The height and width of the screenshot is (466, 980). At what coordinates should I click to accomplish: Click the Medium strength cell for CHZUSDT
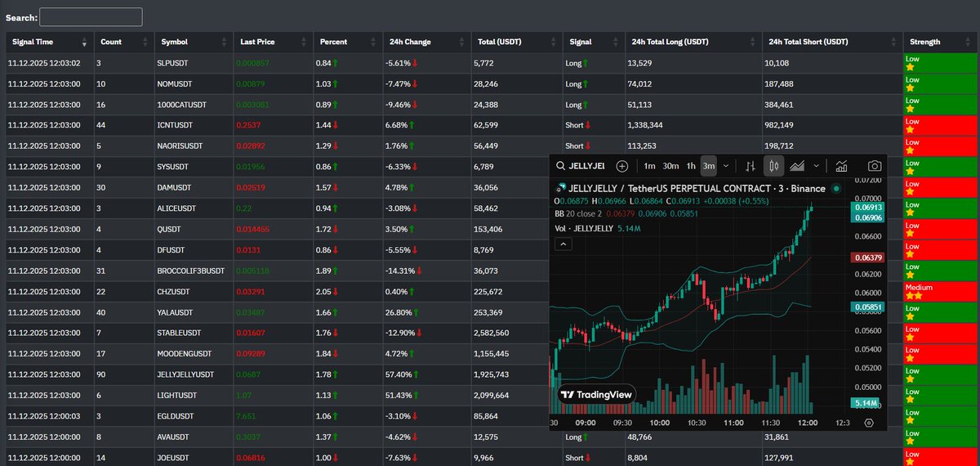click(939, 291)
